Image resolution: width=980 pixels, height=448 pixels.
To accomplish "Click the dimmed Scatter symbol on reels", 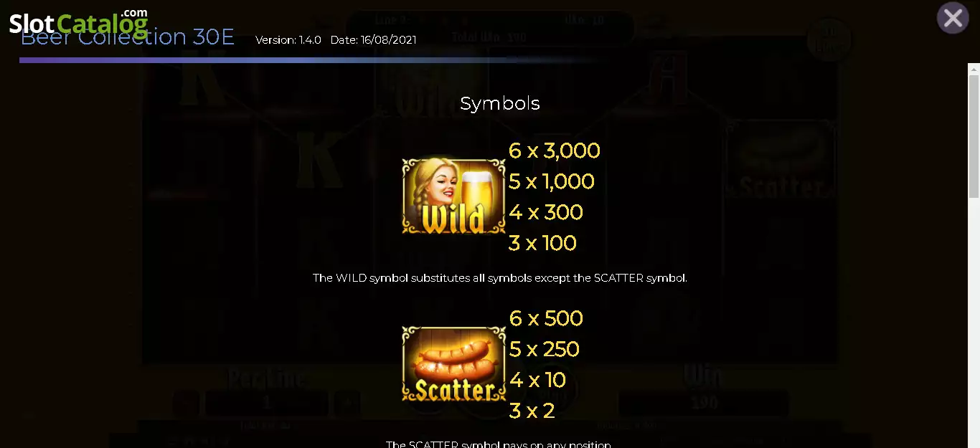I will click(x=780, y=161).
